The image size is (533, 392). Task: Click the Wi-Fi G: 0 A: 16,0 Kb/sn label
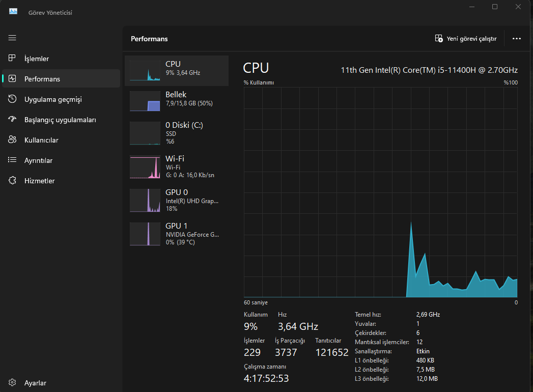[190, 166]
